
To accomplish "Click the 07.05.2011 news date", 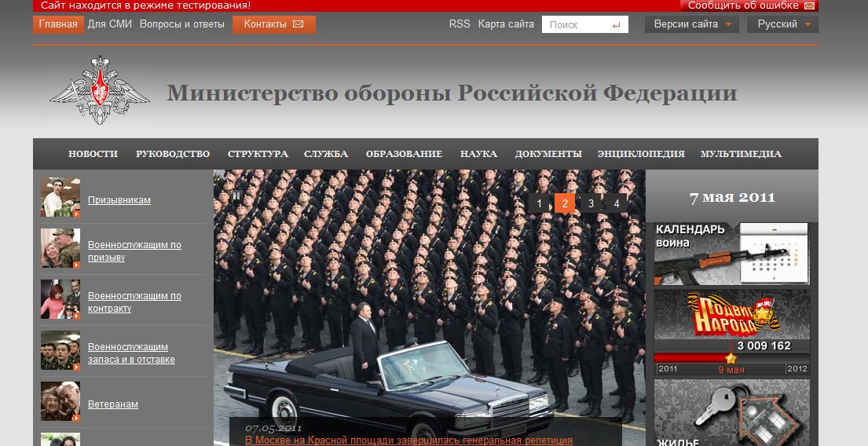I will pos(273,428).
